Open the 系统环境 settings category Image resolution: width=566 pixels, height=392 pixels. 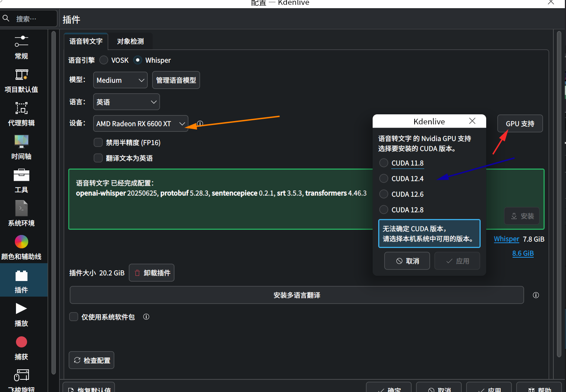(x=22, y=215)
